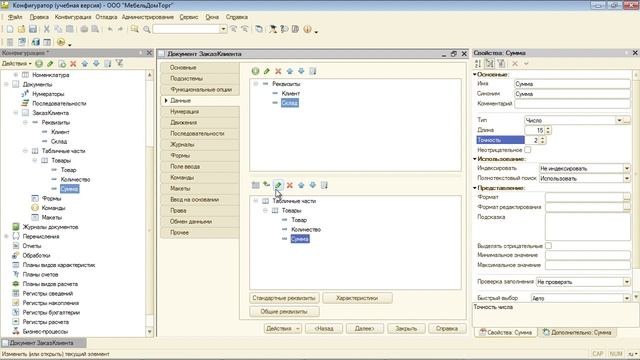Screen dimensions: 640x360
Task: Increase the Длина value with the stepper
Action: 548,128
